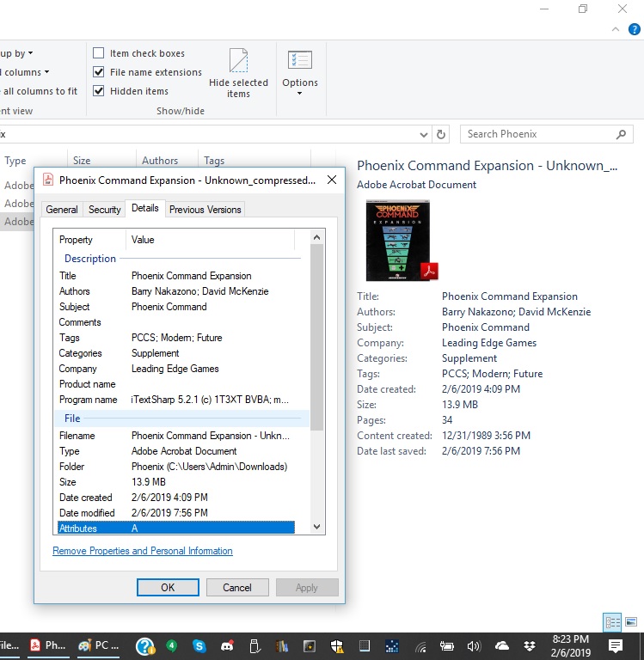Refresh the Phoenix folder view
Screen dimensions: 644x660
[441, 134]
